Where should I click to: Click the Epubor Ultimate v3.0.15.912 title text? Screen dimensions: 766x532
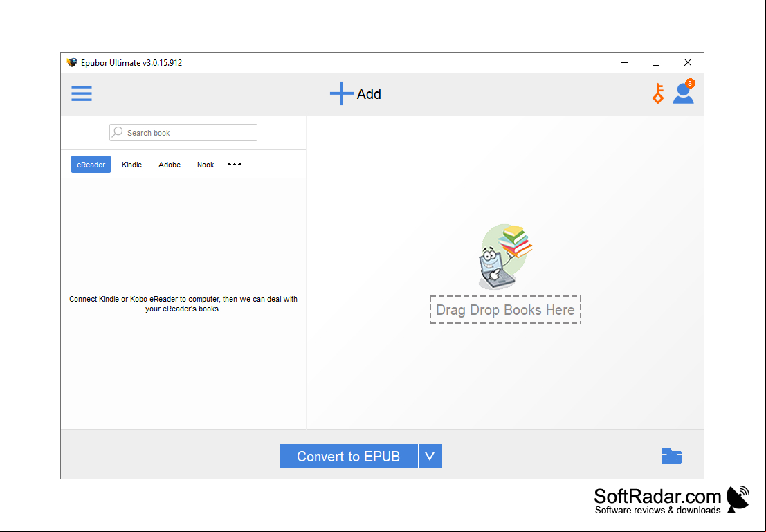coord(131,62)
